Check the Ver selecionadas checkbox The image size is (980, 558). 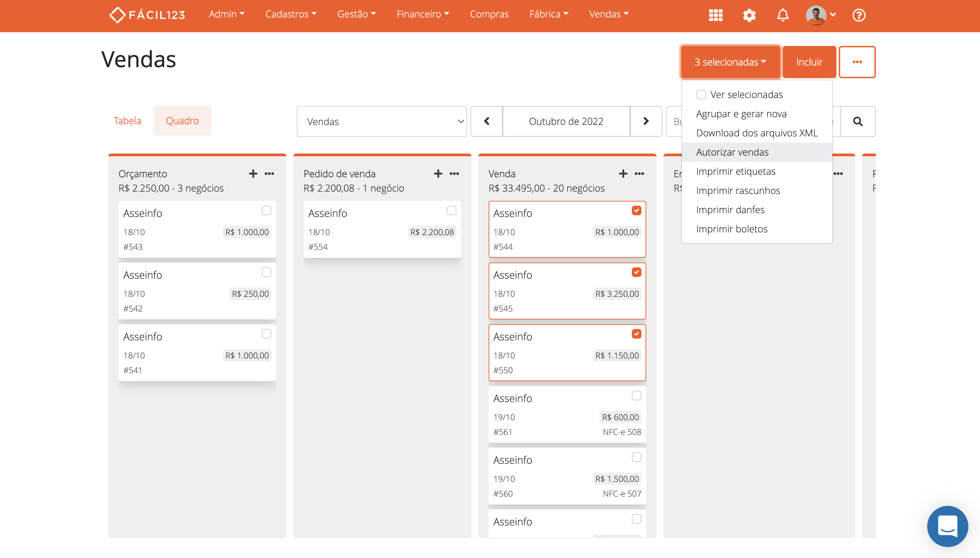tap(701, 95)
